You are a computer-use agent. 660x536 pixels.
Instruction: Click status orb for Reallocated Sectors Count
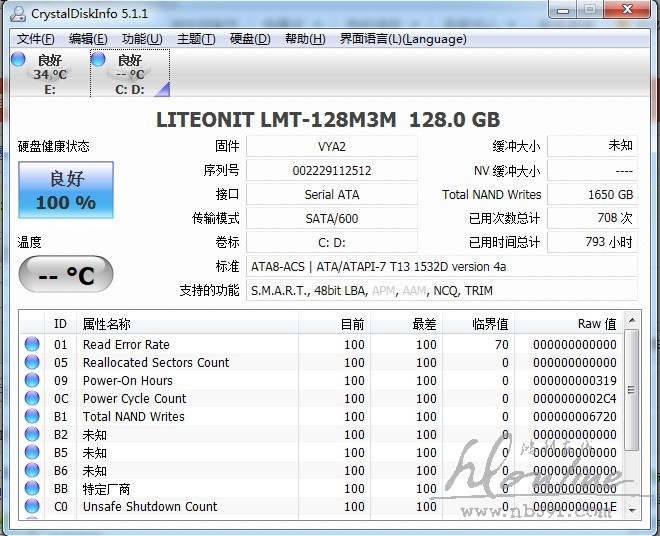[x=32, y=363]
